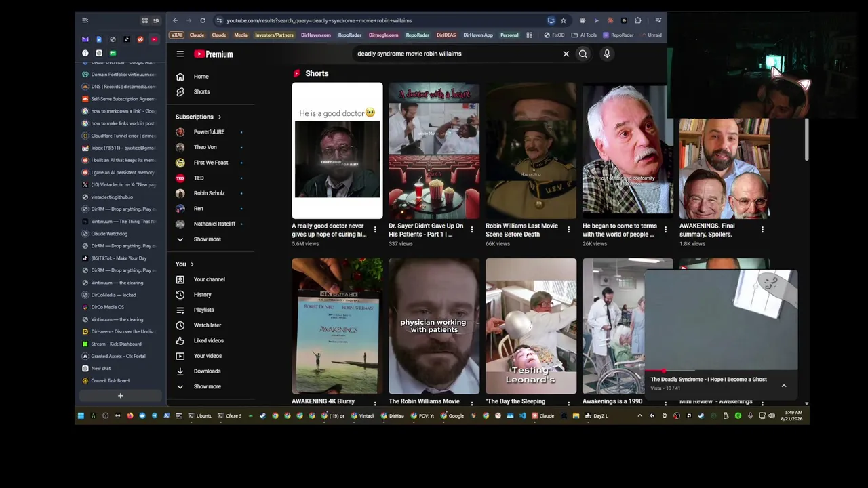This screenshot has height=488, width=868.
Task: Bookmark this page with the star icon
Action: tap(563, 20)
